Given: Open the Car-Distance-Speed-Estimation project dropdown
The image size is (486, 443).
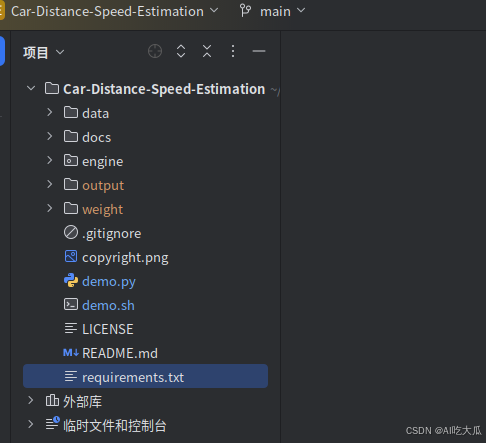Looking at the screenshot, I should pyautogui.click(x=114, y=11).
